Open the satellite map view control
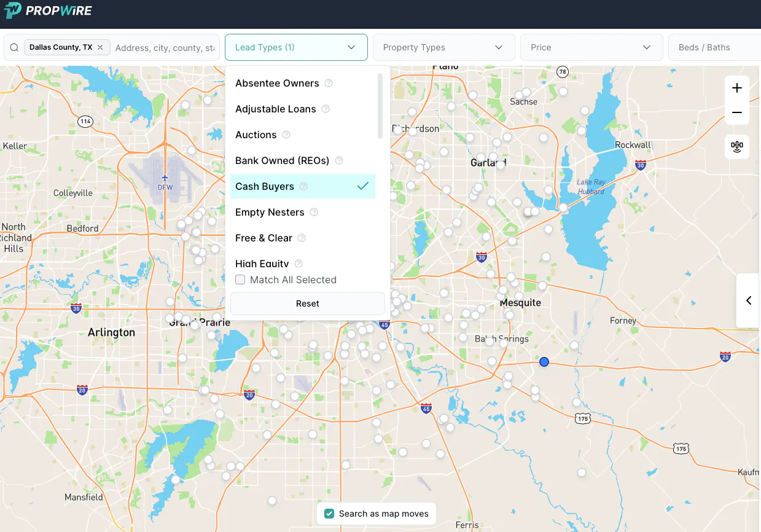The height and width of the screenshot is (532, 761). pos(736,147)
